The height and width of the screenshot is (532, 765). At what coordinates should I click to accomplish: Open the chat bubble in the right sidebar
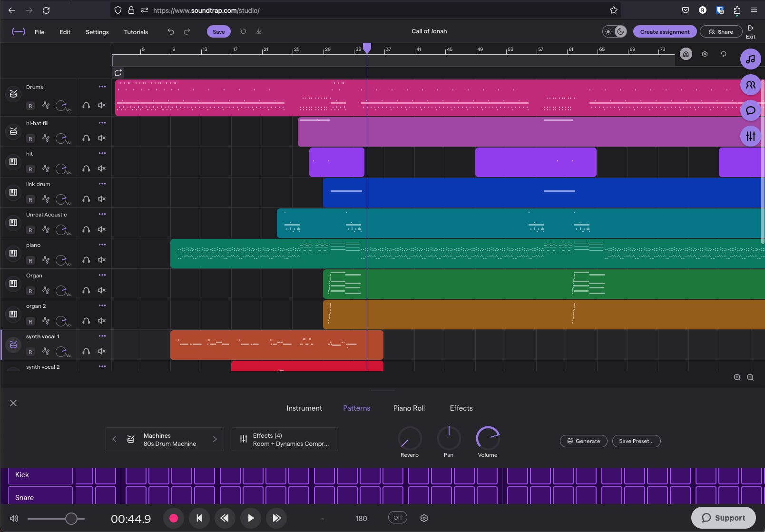750,110
